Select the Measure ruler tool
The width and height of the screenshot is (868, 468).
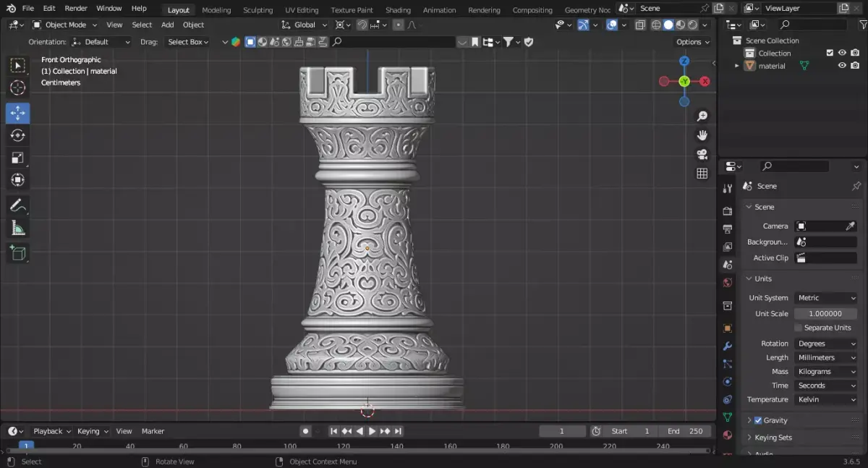pyautogui.click(x=18, y=228)
